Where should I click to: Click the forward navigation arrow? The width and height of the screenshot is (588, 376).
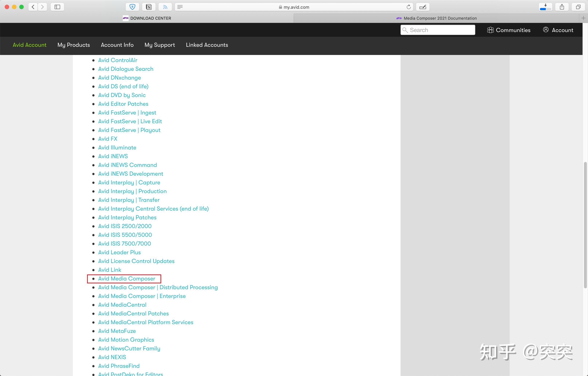tap(42, 7)
